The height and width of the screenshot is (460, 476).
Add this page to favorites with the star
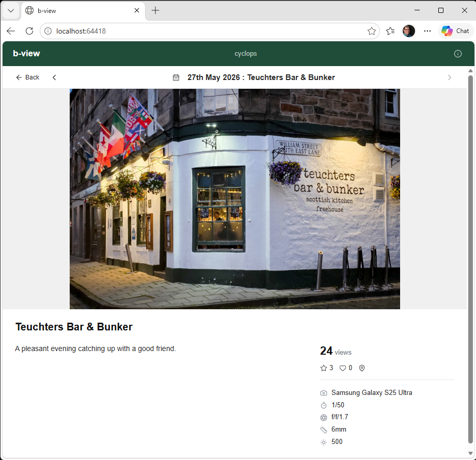tap(372, 31)
